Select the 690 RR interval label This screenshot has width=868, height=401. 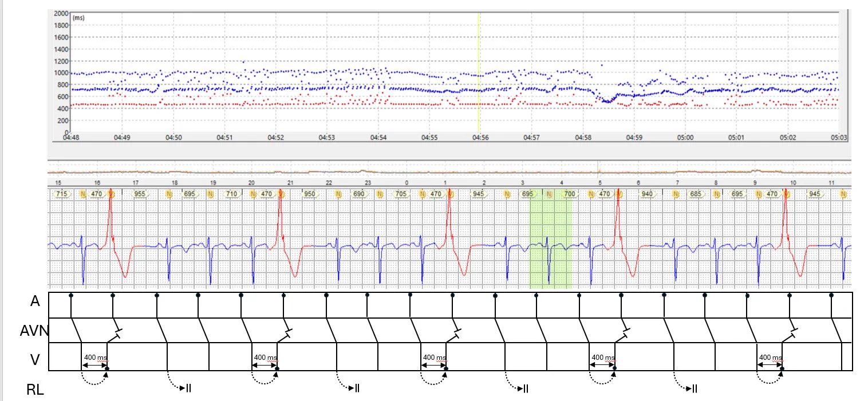coord(359,194)
